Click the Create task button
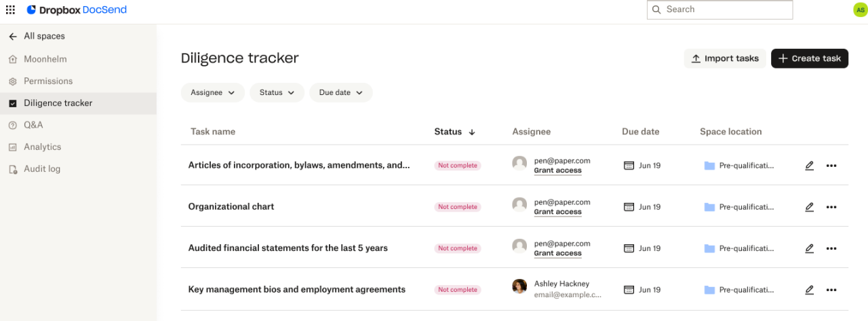This screenshot has height=321, width=868. (810, 58)
